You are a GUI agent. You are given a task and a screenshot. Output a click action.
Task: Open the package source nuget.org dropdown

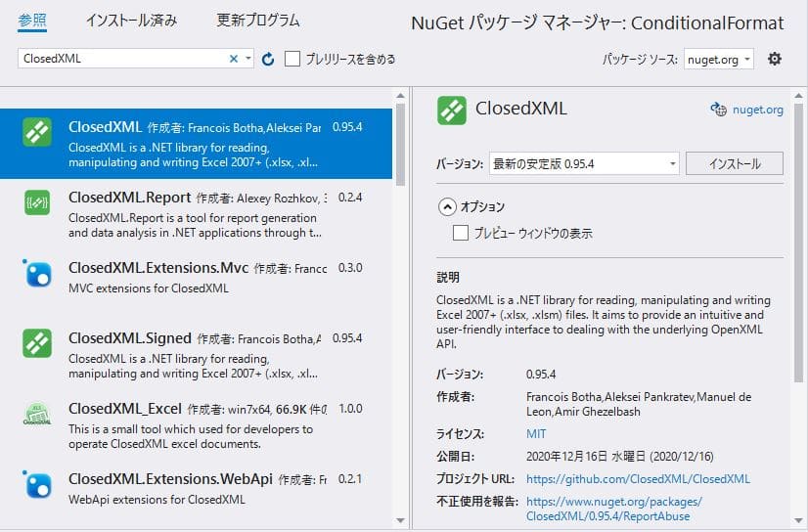[x=719, y=60]
